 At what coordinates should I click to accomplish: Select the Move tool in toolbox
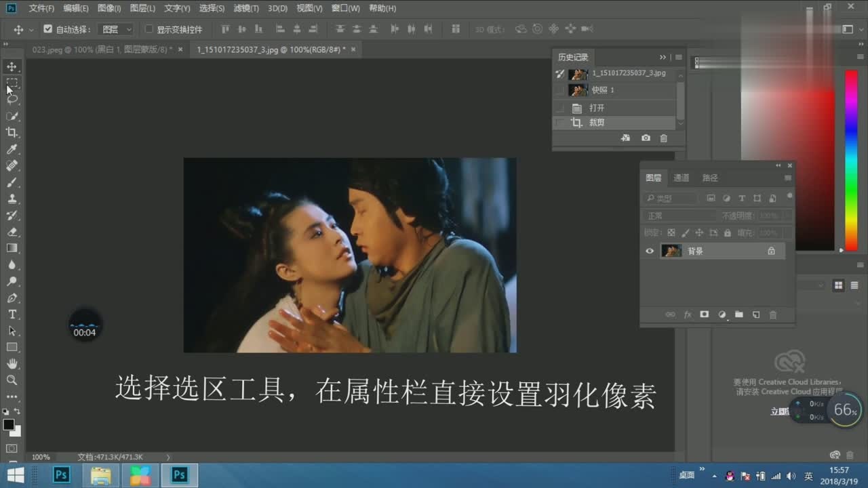point(12,66)
